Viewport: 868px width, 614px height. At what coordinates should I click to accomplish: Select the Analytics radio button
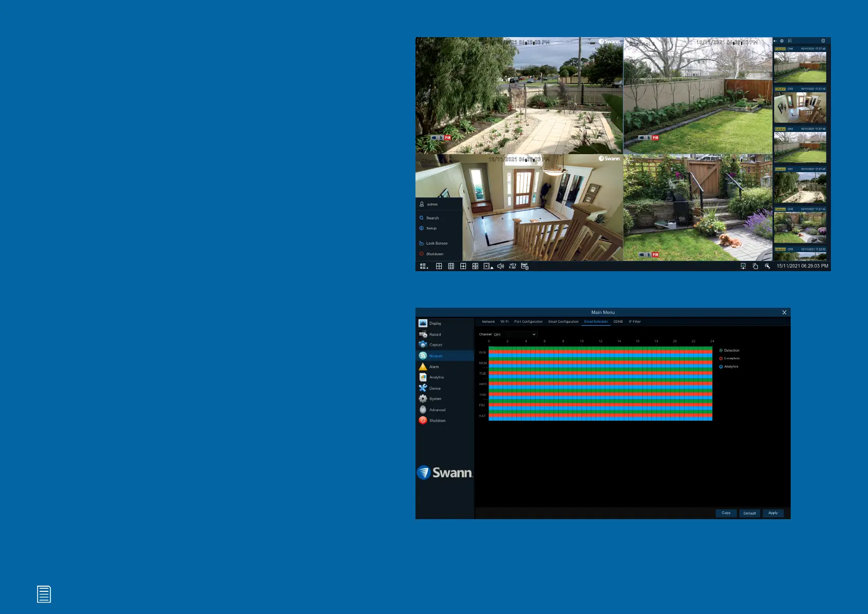(721, 367)
